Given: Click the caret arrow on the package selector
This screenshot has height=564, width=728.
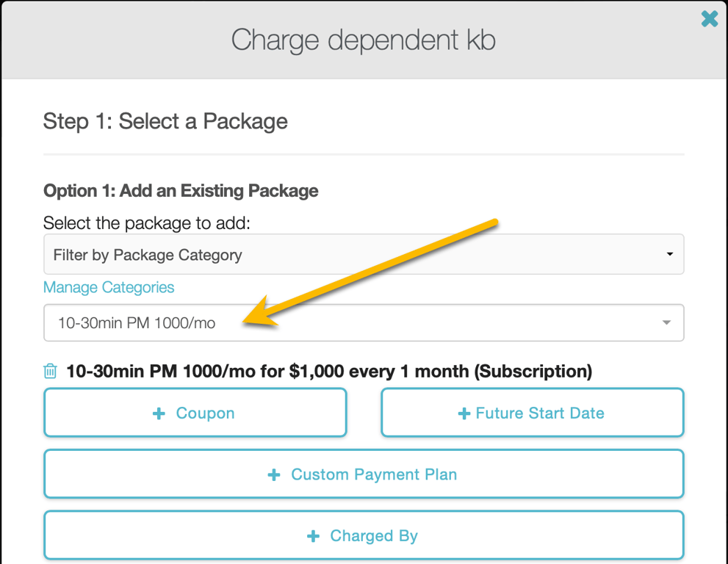Looking at the screenshot, I should [666, 322].
